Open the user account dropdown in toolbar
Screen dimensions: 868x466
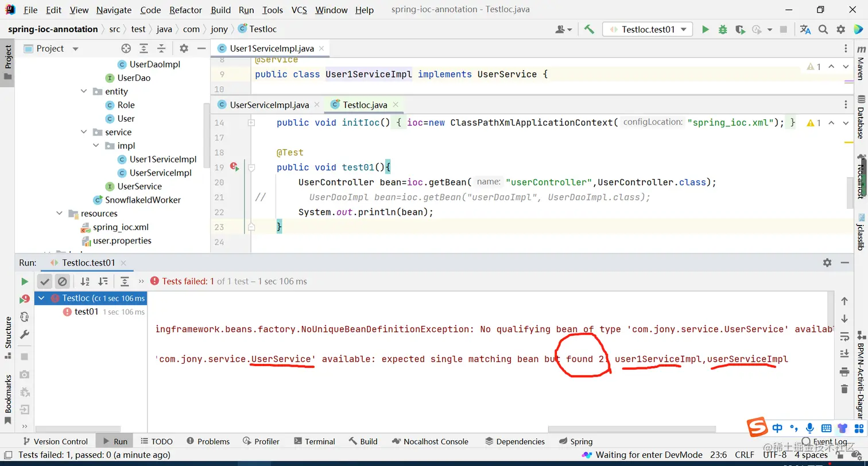pyautogui.click(x=564, y=29)
